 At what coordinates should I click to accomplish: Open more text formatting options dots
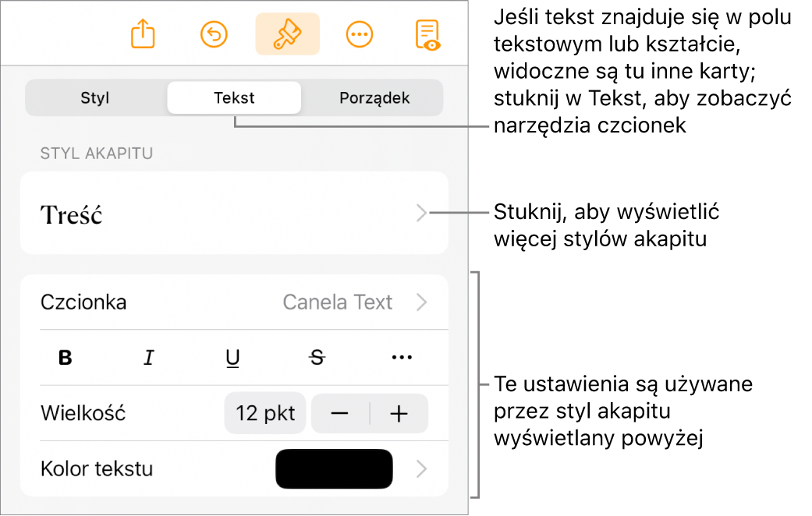coord(402,358)
